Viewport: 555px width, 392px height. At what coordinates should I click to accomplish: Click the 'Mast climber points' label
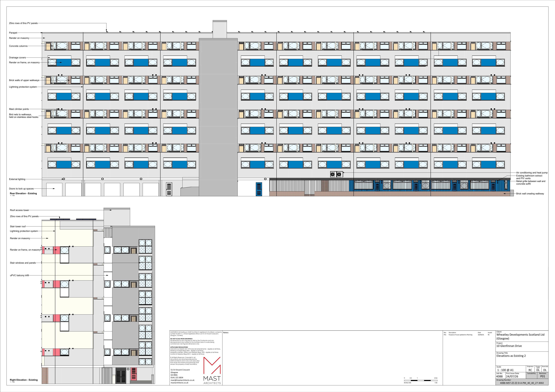[19, 109]
